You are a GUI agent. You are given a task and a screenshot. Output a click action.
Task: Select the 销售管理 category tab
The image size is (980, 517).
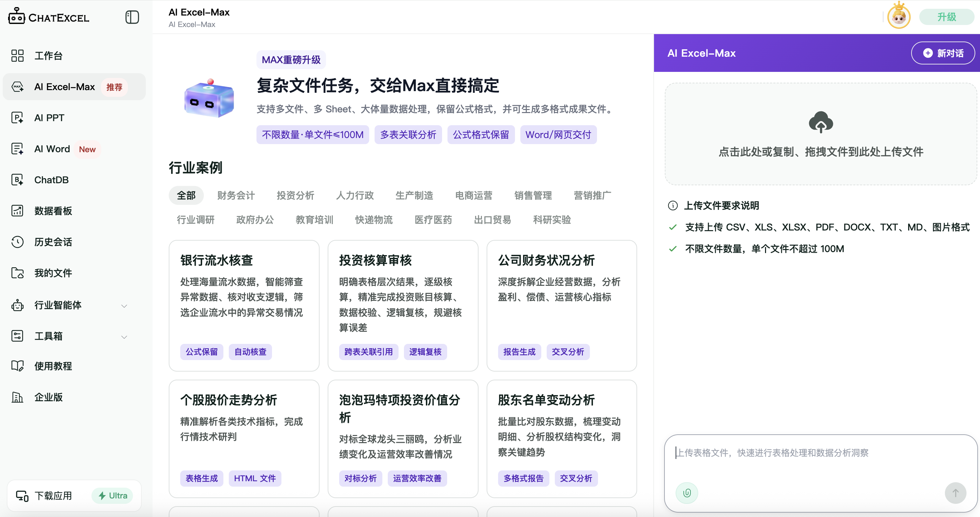pos(533,195)
